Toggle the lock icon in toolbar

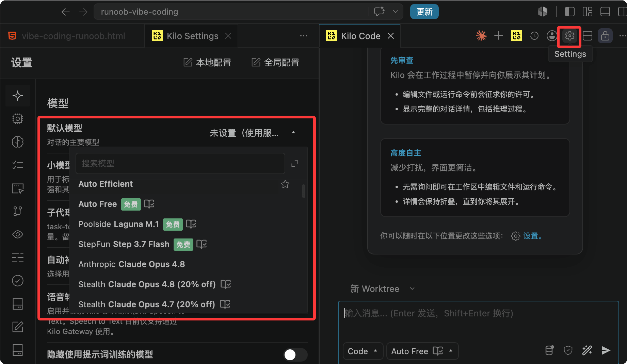(x=605, y=36)
